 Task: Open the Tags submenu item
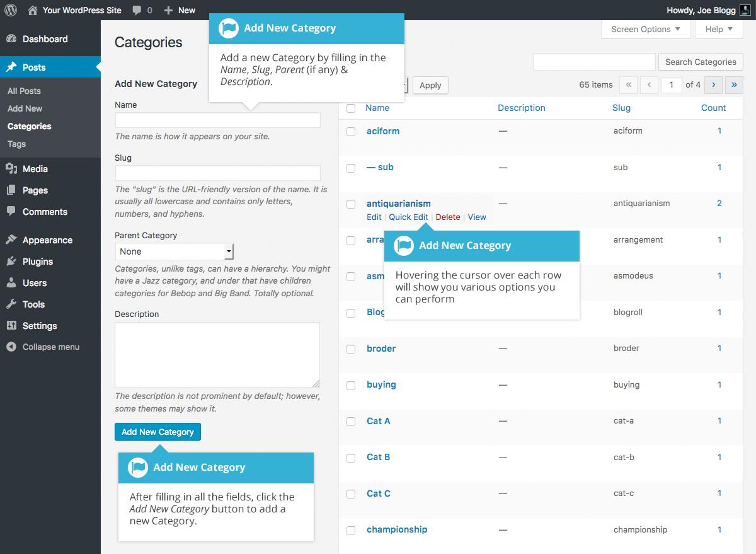coord(17,144)
